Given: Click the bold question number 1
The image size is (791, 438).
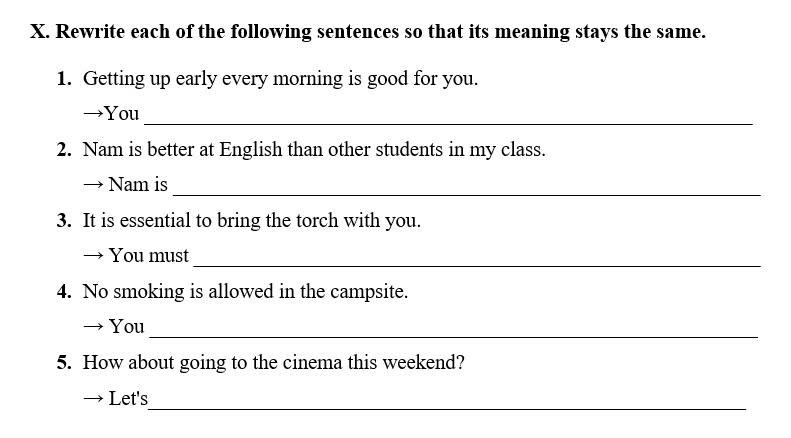Looking at the screenshot, I should coord(64,78).
